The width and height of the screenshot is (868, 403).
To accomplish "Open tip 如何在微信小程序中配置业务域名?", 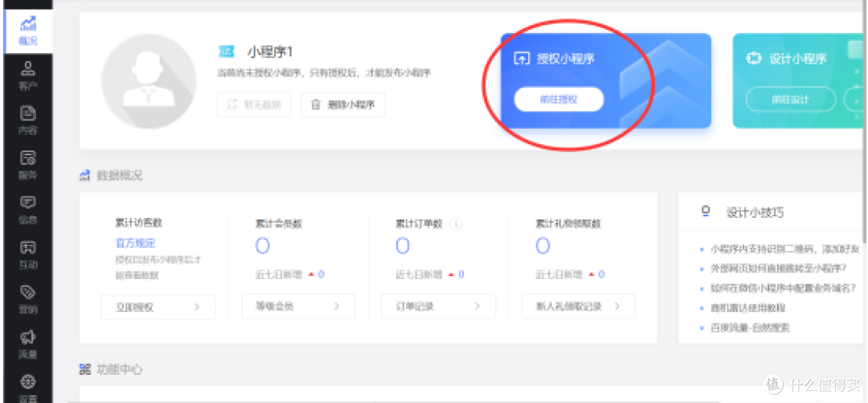I will coord(784,288).
